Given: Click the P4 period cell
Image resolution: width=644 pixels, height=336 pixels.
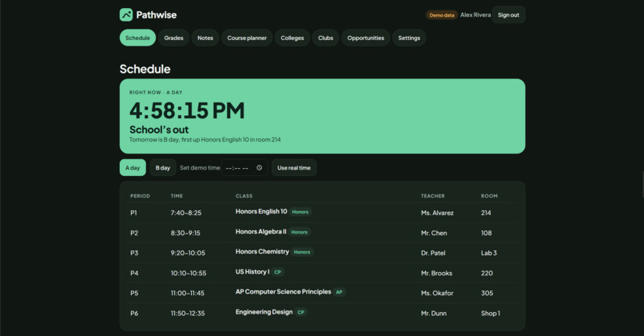Looking at the screenshot, I should click(134, 274).
